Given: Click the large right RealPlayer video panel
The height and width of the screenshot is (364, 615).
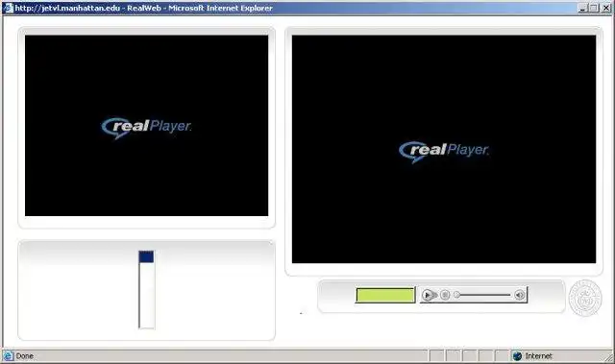Looking at the screenshot, I should pos(444,149).
